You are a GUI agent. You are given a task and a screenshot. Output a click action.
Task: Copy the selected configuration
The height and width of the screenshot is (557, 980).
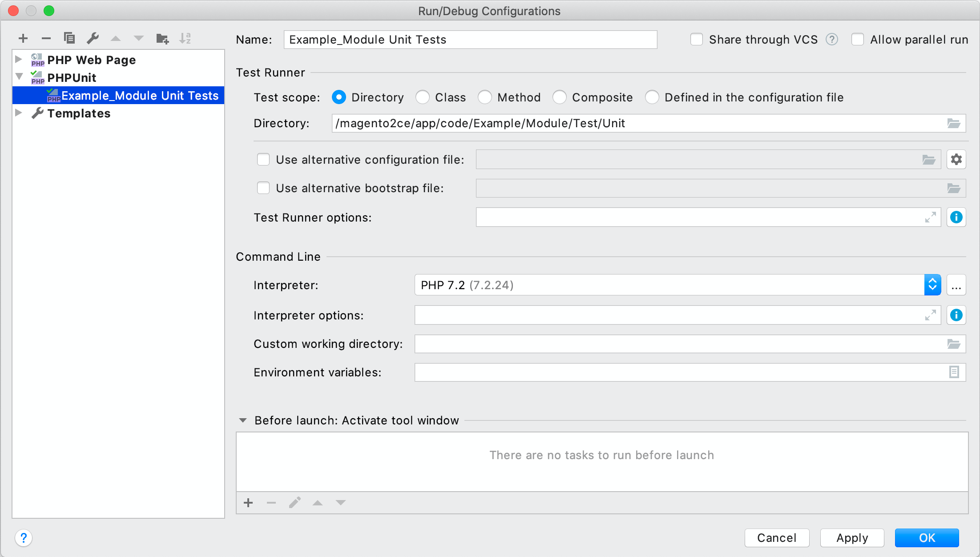(69, 38)
